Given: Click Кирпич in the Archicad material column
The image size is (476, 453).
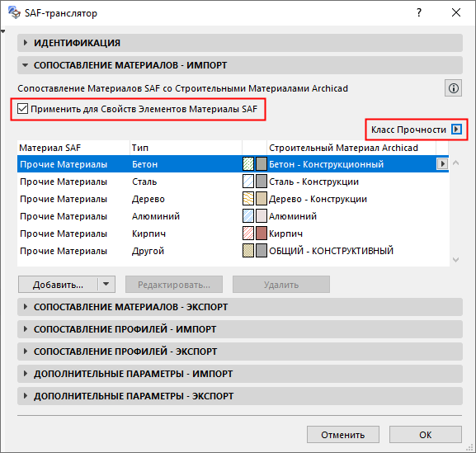Looking at the screenshot, I should (x=285, y=234).
